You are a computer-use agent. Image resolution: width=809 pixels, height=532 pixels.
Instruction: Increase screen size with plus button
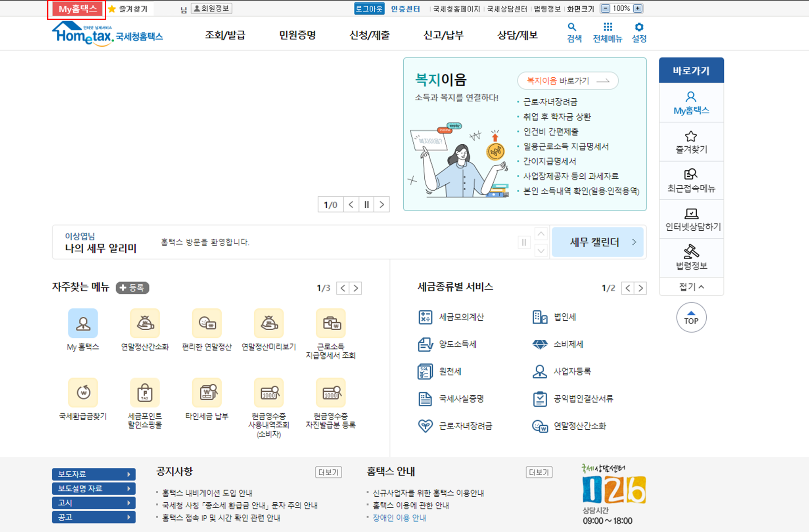coord(638,8)
